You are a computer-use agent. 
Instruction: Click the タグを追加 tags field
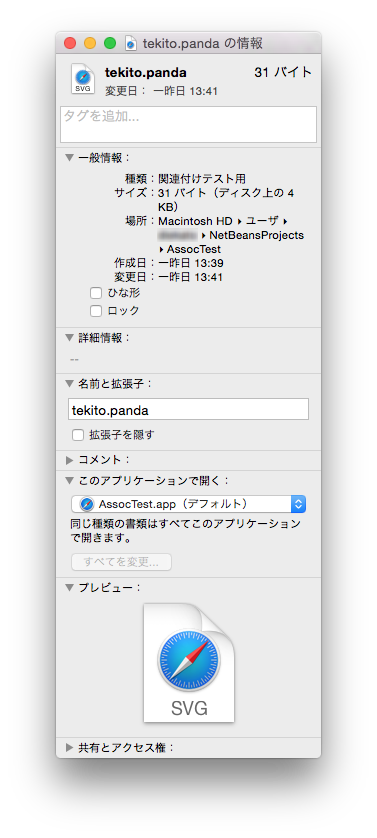point(188,124)
